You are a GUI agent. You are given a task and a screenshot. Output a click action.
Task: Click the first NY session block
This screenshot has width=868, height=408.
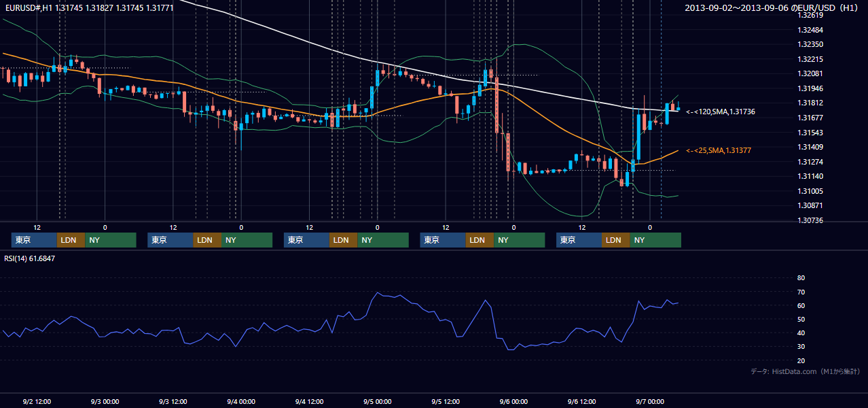(x=111, y=240)
